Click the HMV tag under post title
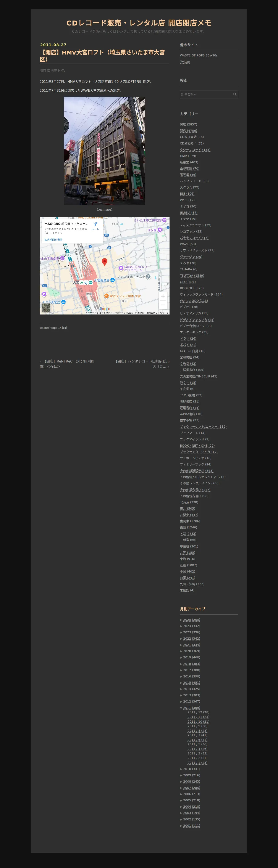 tap(62, 71)
